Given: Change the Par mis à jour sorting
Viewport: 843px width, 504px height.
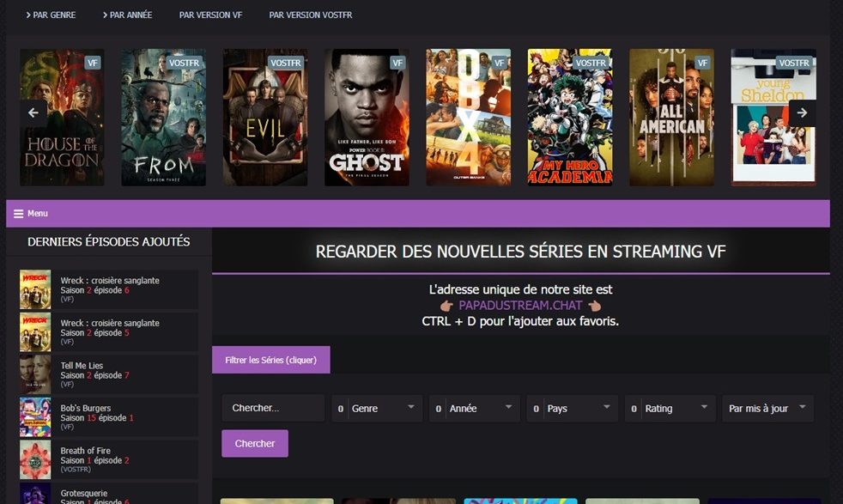Looking at the screenshot, I should (767, 408).
